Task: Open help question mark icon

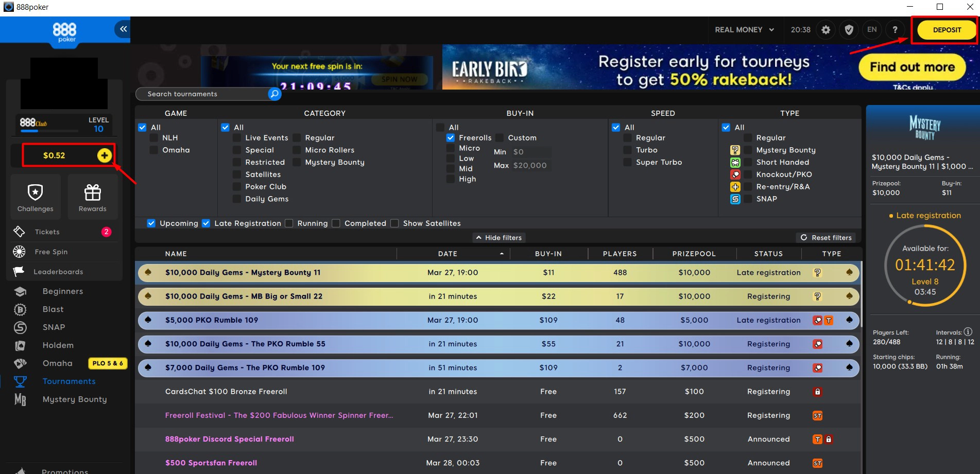Action: tap(895, 30)
